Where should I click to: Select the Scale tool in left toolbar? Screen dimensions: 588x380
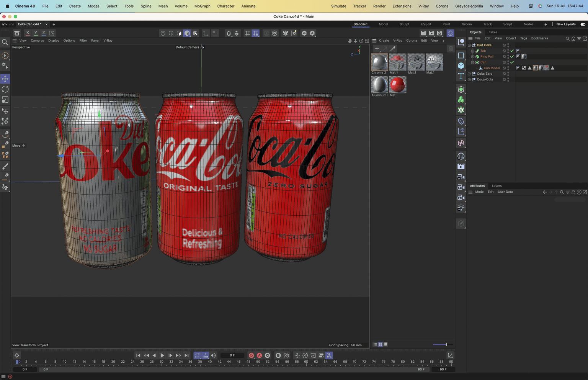coord(5,100)
